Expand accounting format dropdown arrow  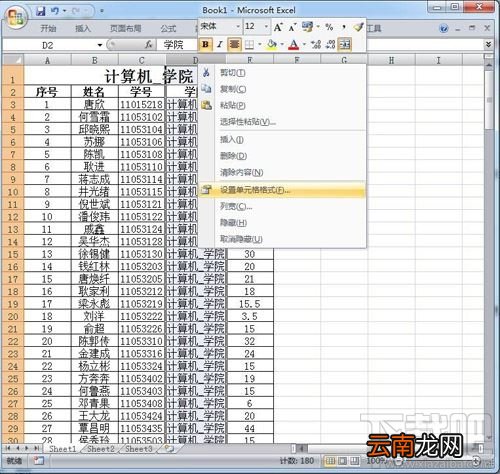[318, 27]
